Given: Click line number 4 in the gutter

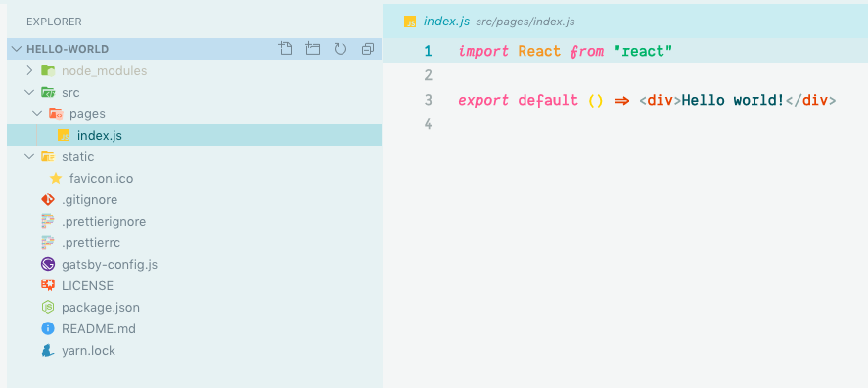Looking at the screenshot, I should click(428, 124).
